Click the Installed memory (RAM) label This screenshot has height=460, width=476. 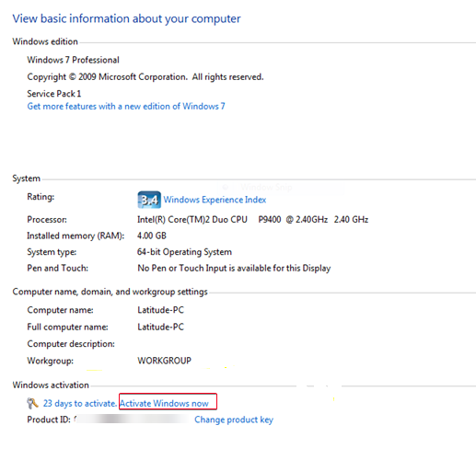pos(75,236)
